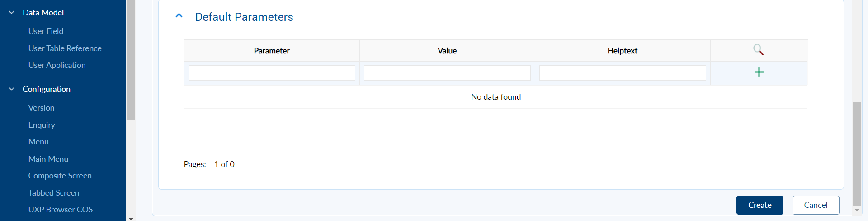The width and height of the screenshot is (868, 221).
Task: Open Composite Screen configuration
Action: point(60,176)
